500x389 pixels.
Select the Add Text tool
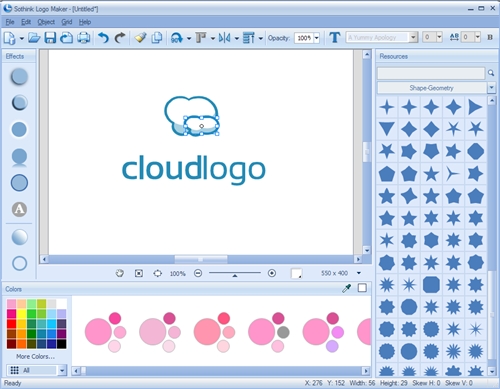pos(335,37)
